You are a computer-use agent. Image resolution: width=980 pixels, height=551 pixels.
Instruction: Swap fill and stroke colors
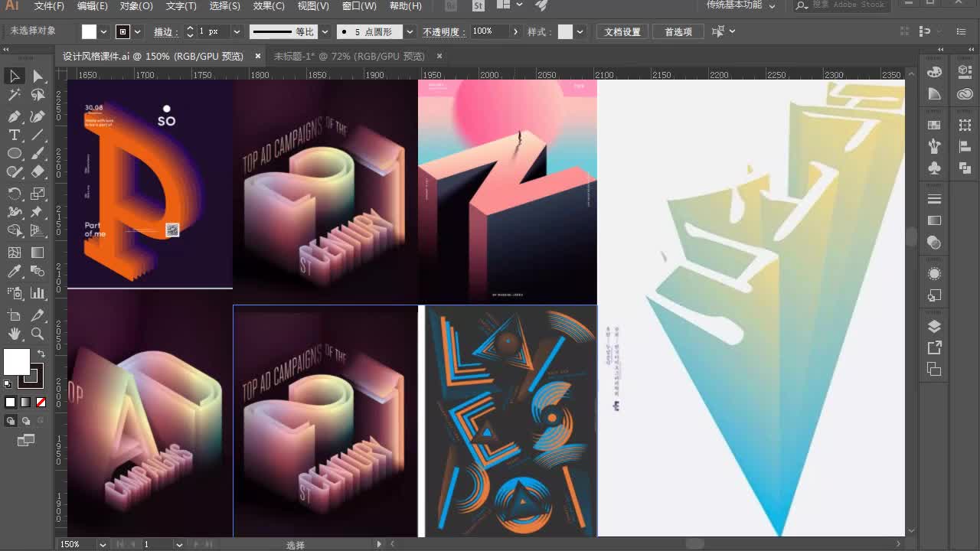click(41, 354)
